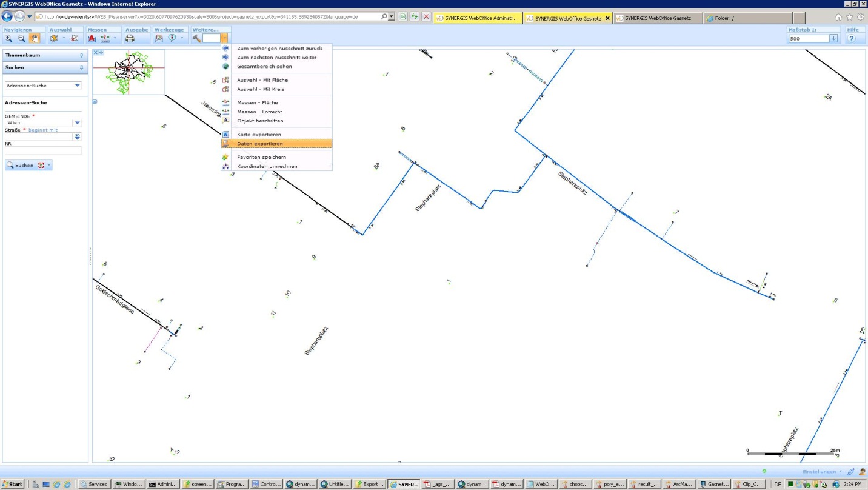Click the Suchen search button
This screenshot has width=868, height=490.
pyautogui.click(x=21, y=165)
